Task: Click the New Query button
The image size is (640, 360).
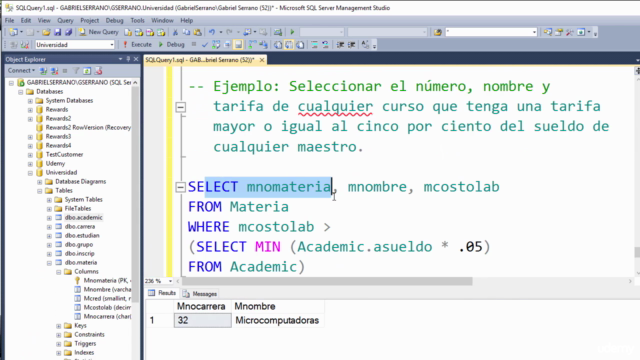Action: (98, 32)
